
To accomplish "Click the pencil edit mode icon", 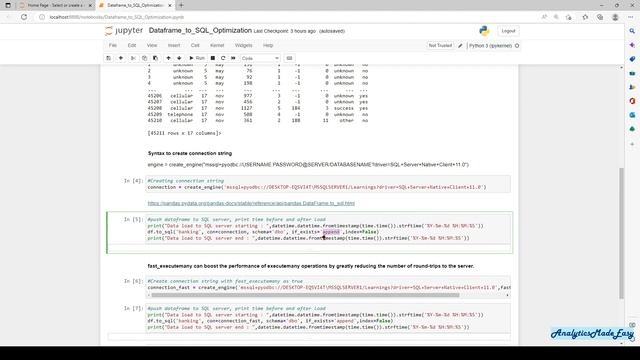I will 460,46.
